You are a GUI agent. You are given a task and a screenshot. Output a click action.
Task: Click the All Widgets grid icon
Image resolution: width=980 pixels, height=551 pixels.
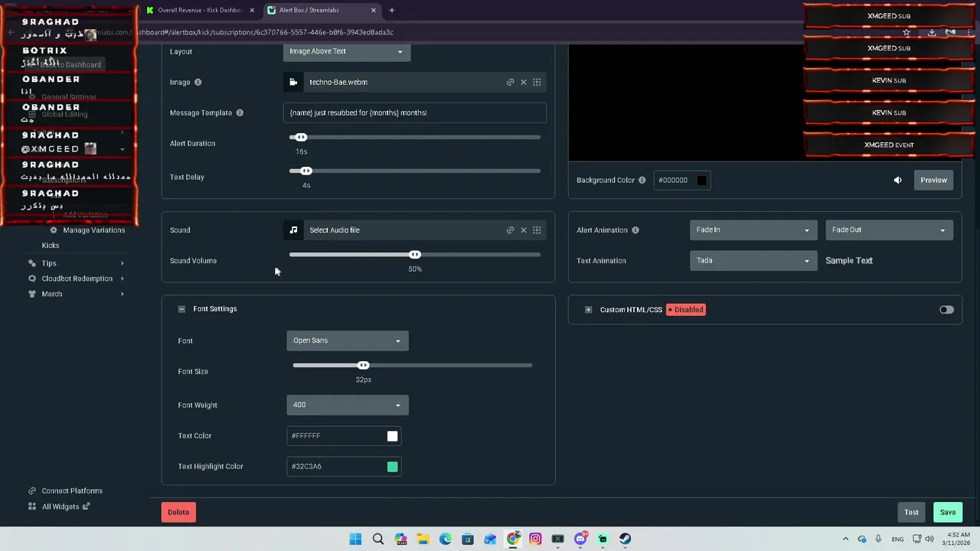[x=32, y=506]
